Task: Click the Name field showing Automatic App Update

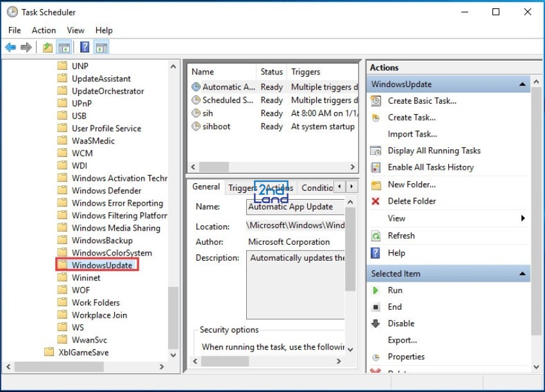Action: click(x=296, y=207)
